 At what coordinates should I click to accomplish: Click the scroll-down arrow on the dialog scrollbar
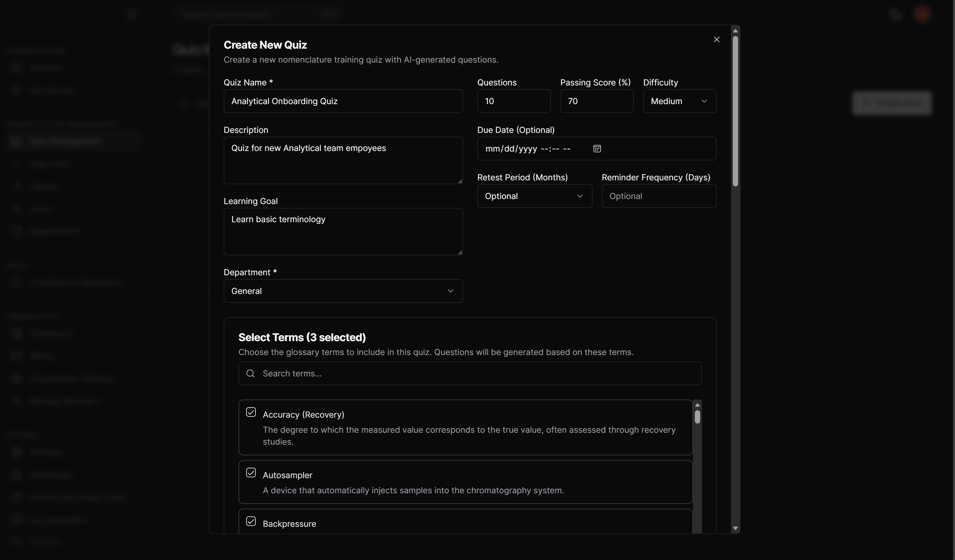click(x=735, y=528)
